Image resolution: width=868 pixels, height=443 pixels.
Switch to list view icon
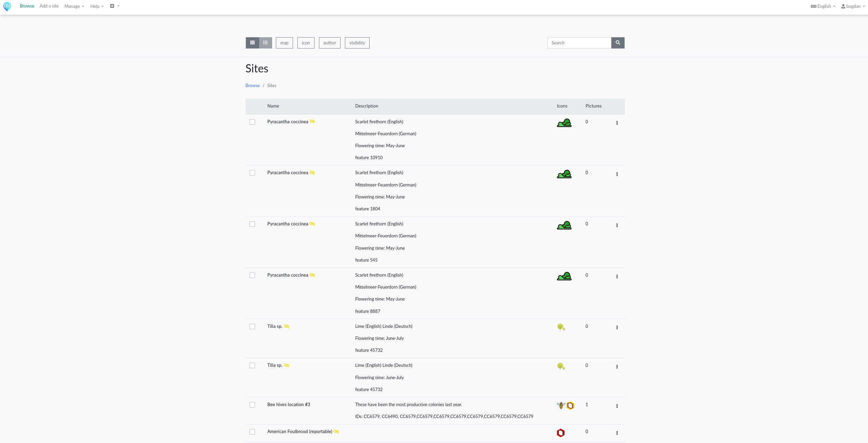(265, 43)
